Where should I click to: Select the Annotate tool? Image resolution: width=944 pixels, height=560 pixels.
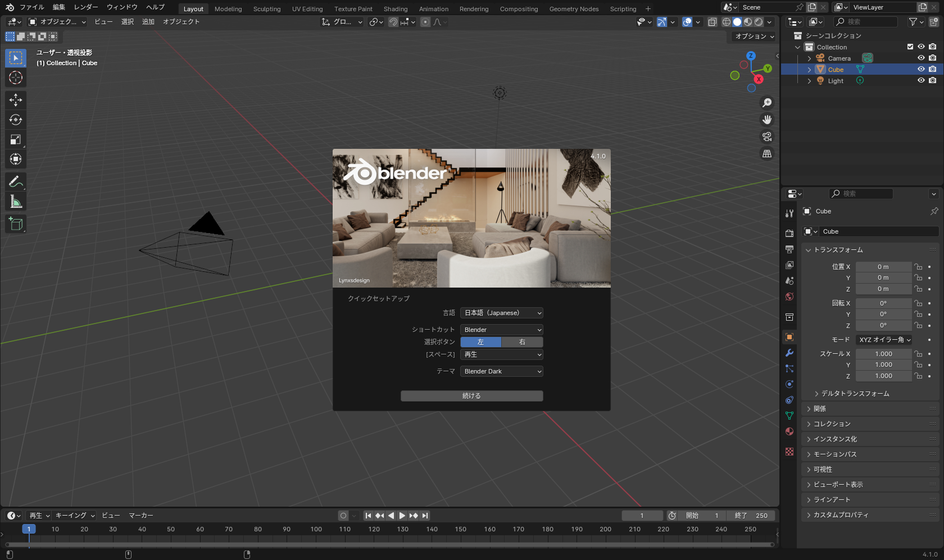point(15,181)
